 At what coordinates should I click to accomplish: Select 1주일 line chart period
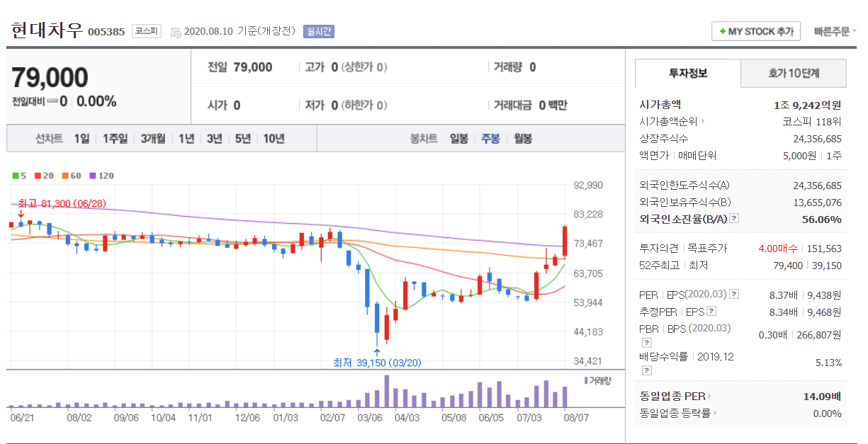coord(115,139)
